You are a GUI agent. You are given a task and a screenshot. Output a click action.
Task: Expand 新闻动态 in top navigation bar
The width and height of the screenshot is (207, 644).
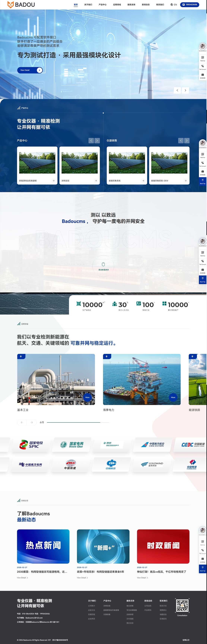[x=146, y=4]
